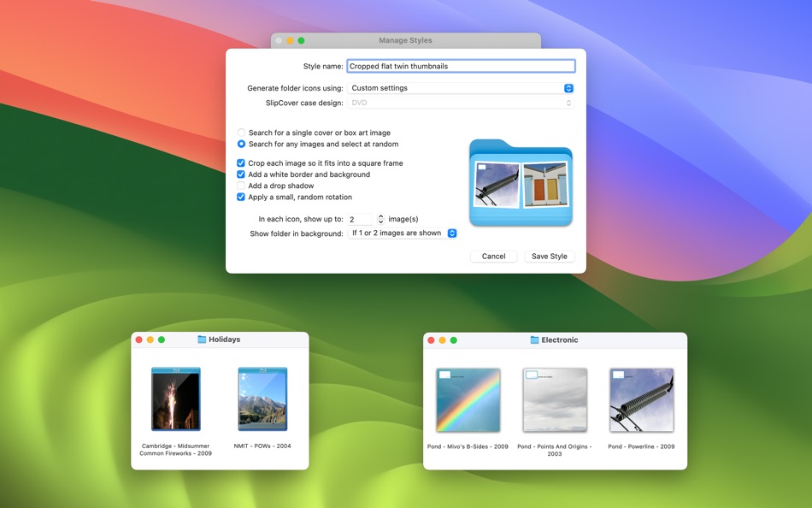This screenshot has width=812, height=508.
Task: Click the Holidays window folder proxy icon
Action: [x=202, y=340]
